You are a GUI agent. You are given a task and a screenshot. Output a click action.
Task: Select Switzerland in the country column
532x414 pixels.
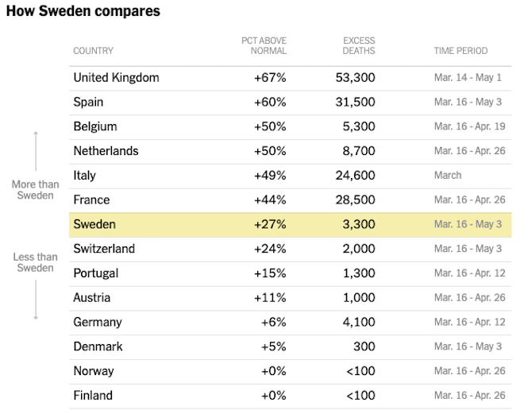point(104,249)
